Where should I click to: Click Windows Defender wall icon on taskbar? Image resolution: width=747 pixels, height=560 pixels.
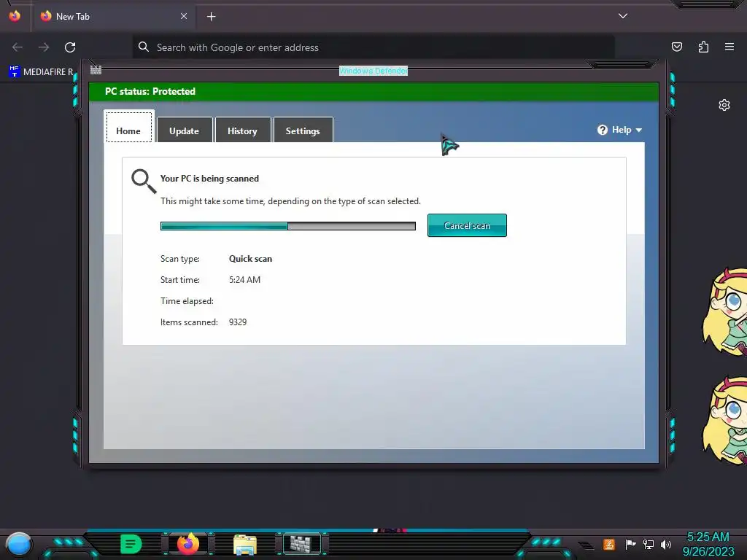[x=301, y=544]
